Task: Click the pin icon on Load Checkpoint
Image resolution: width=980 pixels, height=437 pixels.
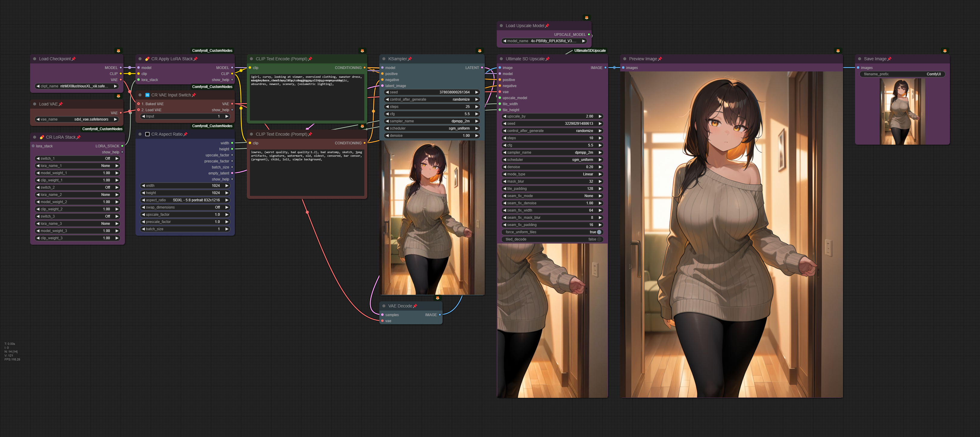Action: pos(74,59)
